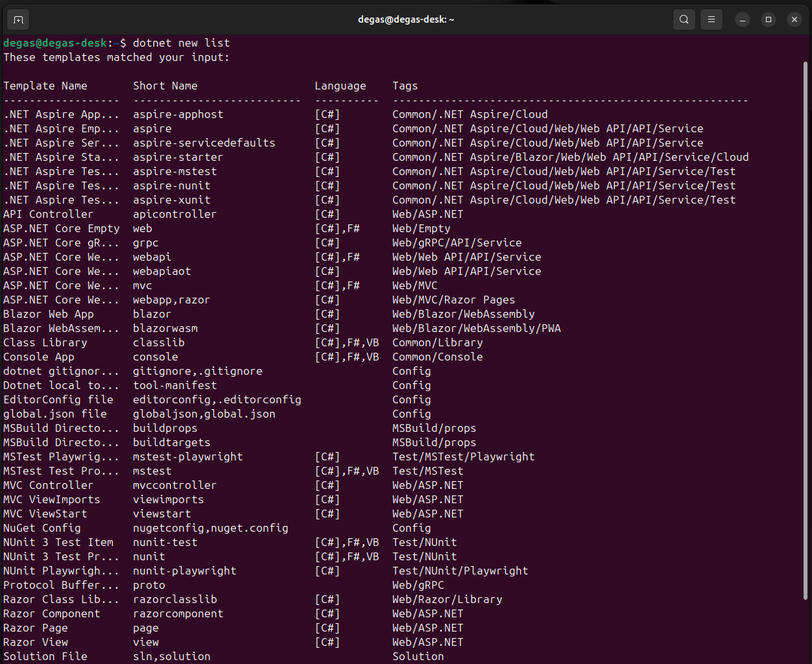Click 'Razor Component' template name
Screen dimensions: 812x664
[52, 613]
